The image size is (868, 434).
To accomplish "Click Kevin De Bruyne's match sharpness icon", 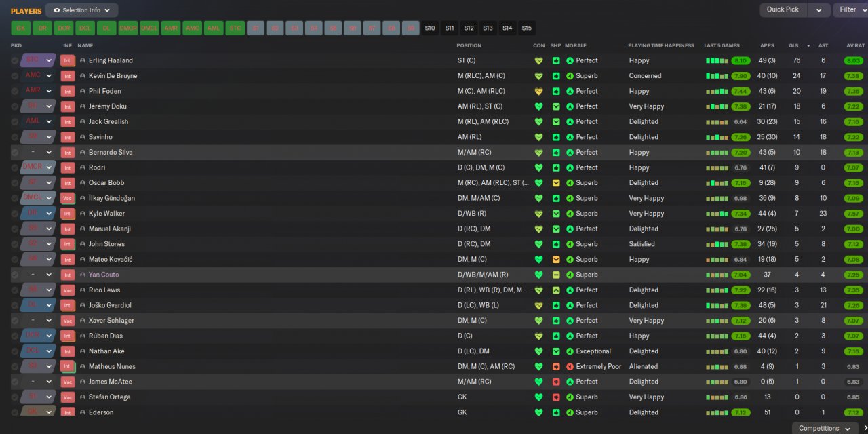I will pyautogui.click(x=556, y=76).
